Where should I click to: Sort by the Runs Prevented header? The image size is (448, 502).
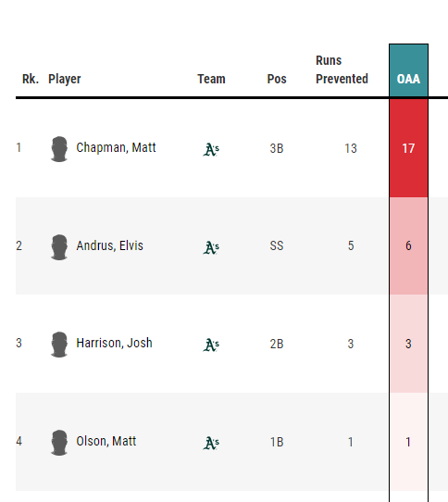tap(342, 69)
